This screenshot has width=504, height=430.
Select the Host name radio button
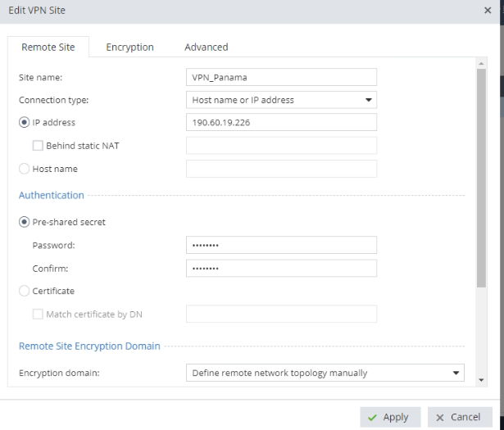point(24,169)
